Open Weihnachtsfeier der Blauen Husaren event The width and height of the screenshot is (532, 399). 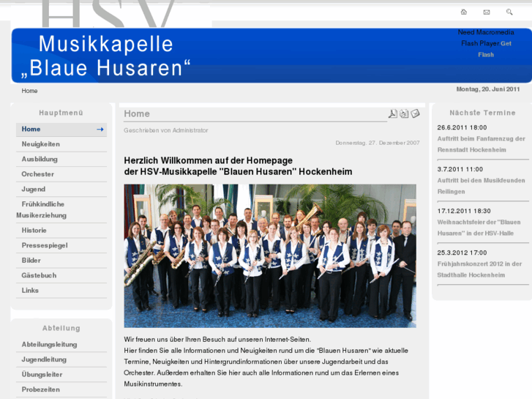coord(479,228)
